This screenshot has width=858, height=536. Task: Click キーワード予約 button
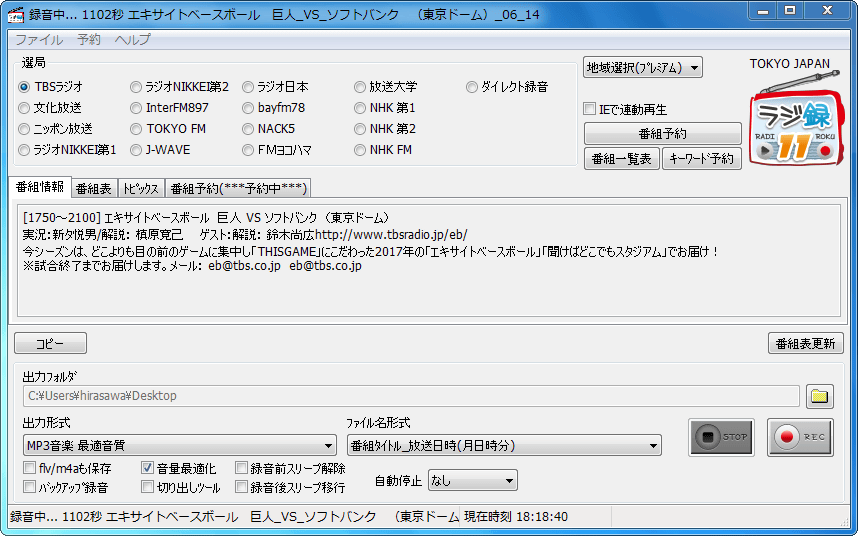click(702, 159)
